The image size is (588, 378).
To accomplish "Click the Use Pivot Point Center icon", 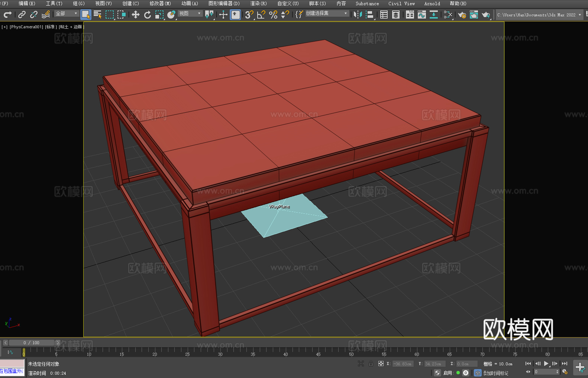I will pyautogui.click(x=209, y=14).
